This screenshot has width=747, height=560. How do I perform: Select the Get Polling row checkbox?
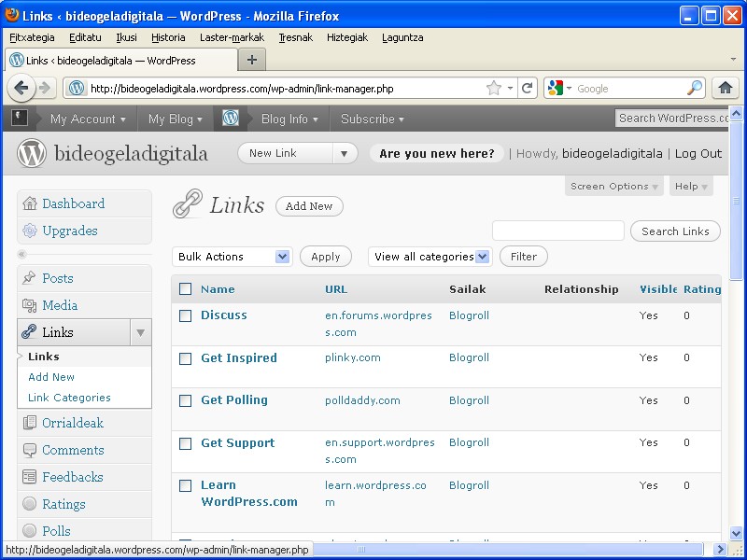[185, 401]
